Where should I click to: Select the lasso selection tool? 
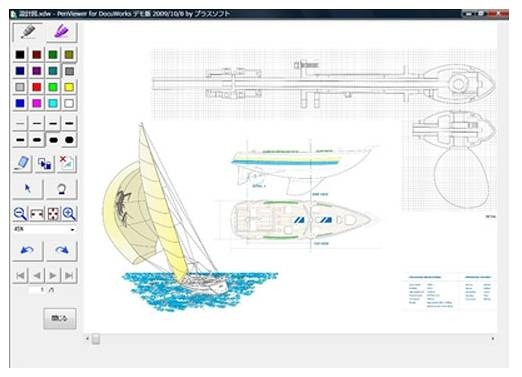62,189
